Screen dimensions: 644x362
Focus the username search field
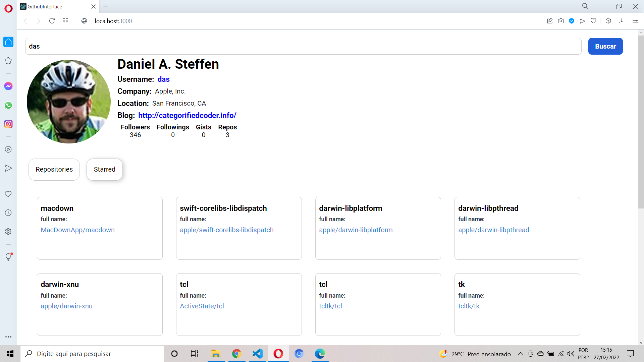pos(303,46)
